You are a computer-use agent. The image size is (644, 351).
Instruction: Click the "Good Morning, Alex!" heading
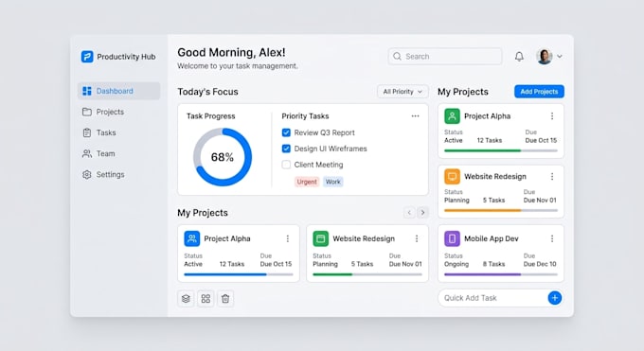pyautogui.click(x=231, y=53)
